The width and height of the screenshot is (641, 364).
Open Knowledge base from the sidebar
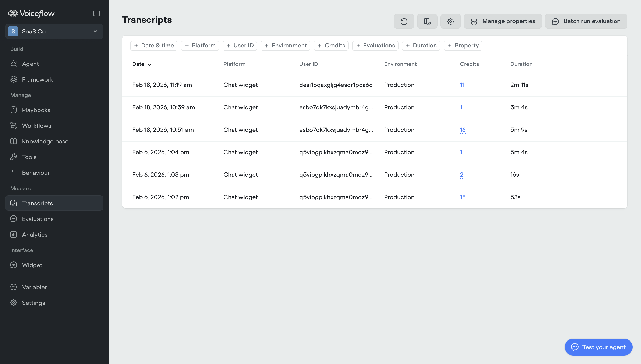[45, 141]
